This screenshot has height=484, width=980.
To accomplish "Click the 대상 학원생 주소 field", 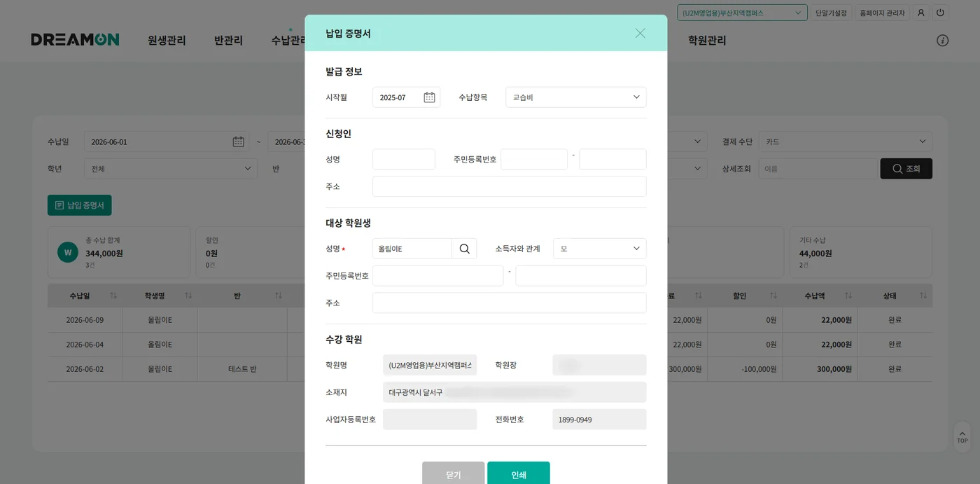I will [510, 303].
